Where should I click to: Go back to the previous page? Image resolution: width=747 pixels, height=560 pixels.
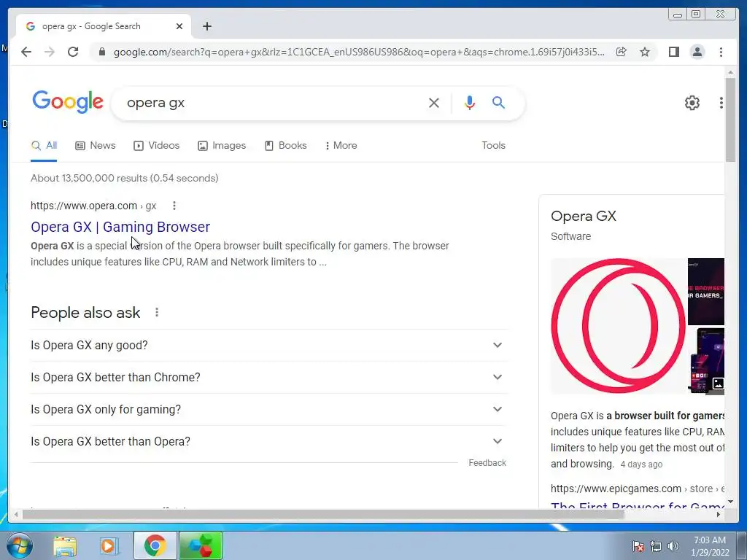(26, 52)
